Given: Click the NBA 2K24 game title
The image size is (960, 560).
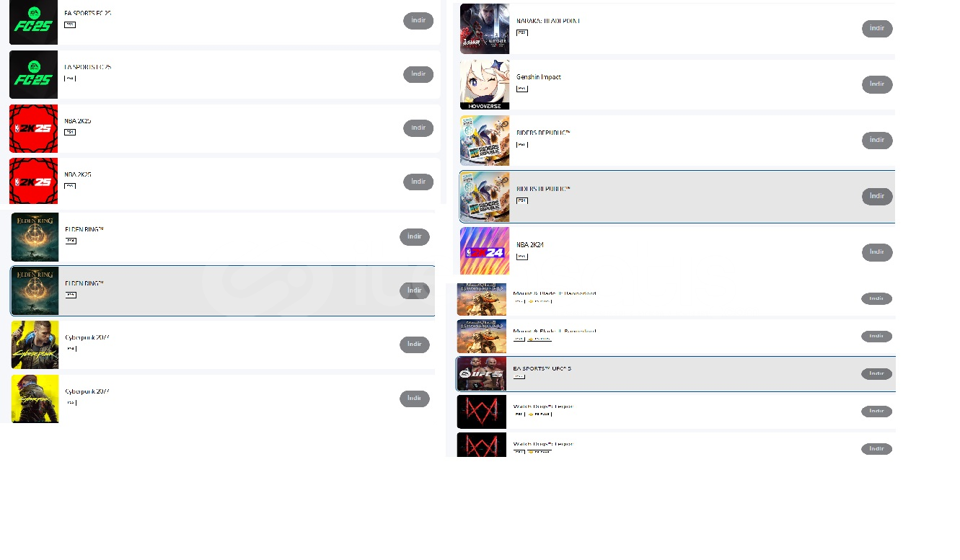Looking at the screenshot, I should click(x=530, y=245).
